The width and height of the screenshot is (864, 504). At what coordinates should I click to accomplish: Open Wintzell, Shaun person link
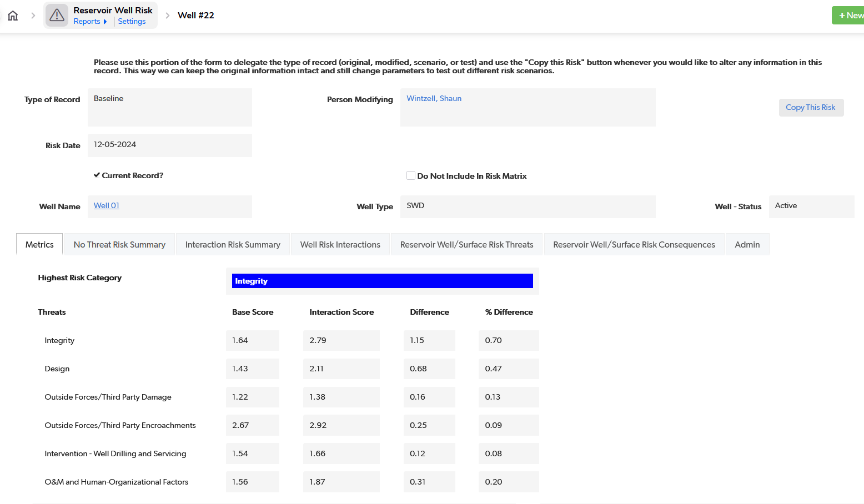pos(434,99)
